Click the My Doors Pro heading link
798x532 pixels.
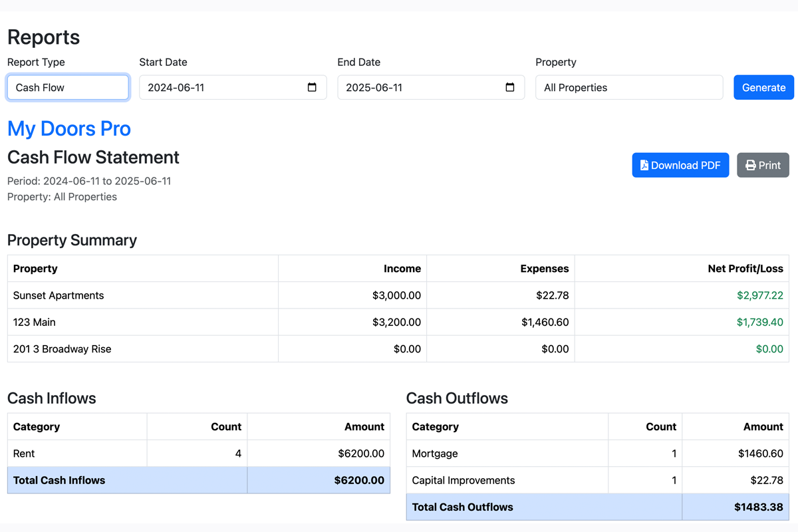(x=68, y=129)
